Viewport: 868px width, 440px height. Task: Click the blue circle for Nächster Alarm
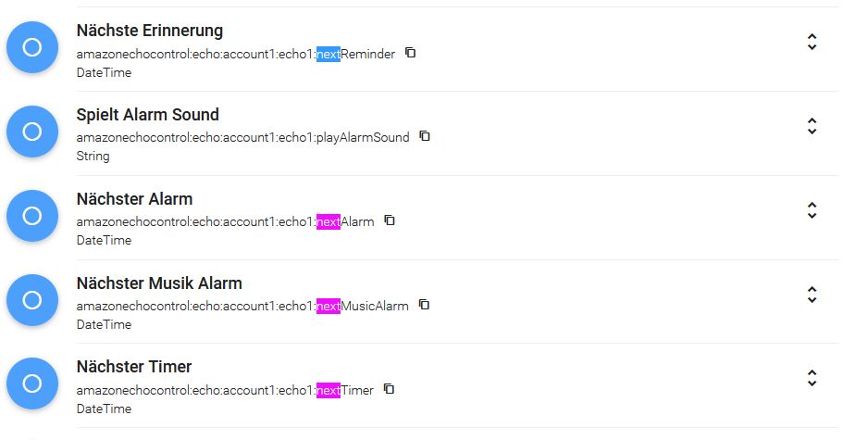[x=32, y=216]
